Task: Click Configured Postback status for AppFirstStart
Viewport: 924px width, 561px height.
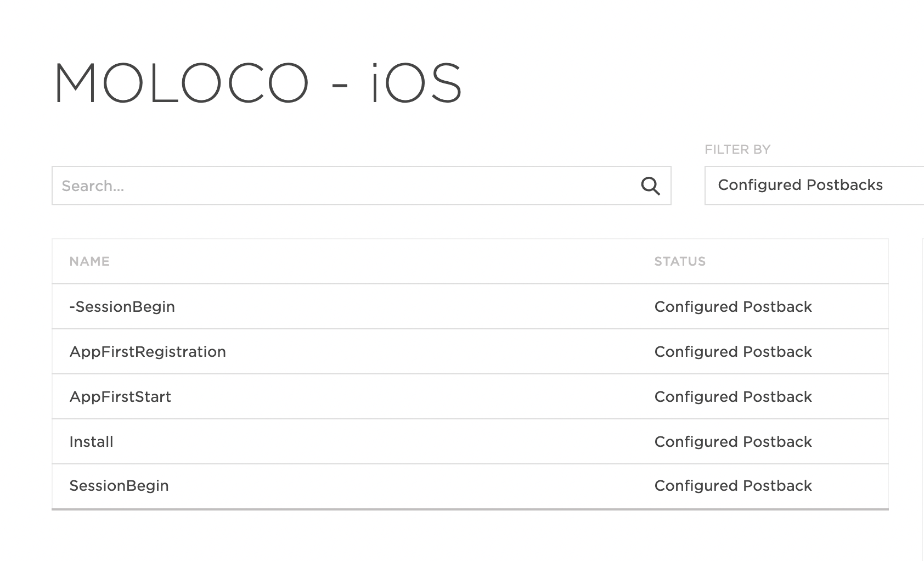Action: pyautogui.click(x=733, y=397)
